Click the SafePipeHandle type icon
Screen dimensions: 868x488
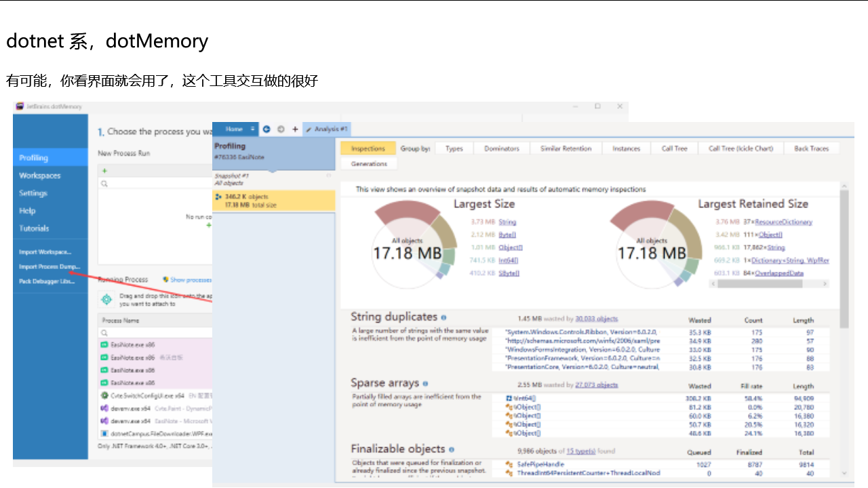[x=509, y=465]
